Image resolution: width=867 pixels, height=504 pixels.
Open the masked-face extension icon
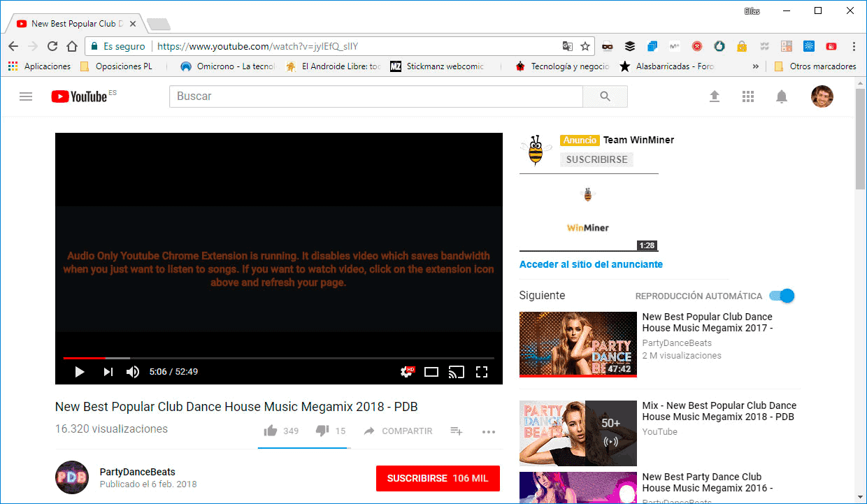pos(608,46)
